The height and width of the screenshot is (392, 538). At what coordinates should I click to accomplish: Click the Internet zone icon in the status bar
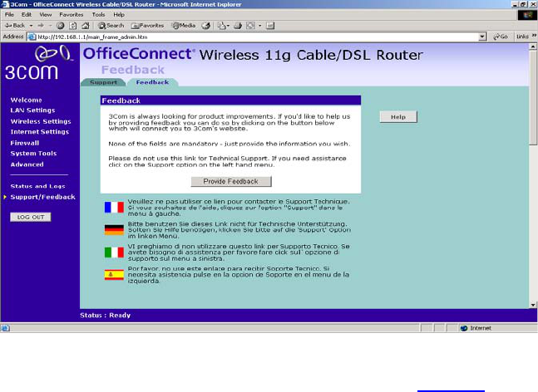tap(464, 328)
